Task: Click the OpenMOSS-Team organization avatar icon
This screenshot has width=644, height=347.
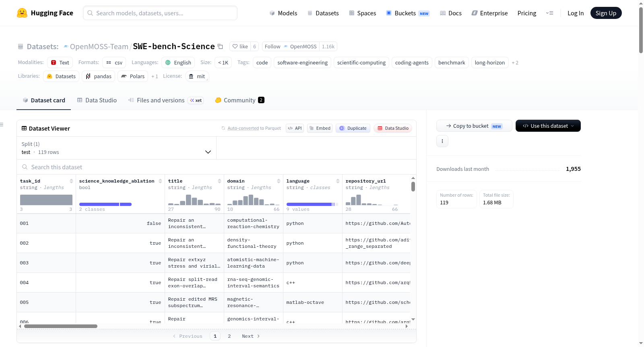Action: 66,46
